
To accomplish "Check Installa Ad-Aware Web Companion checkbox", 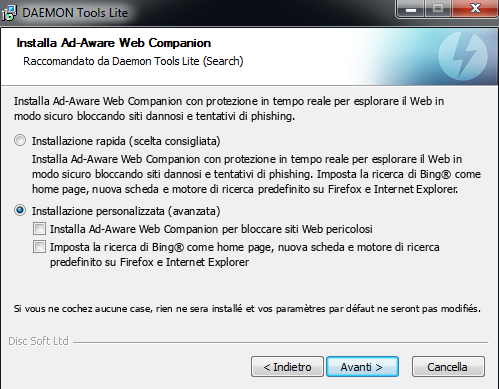I will click(39, 229).
